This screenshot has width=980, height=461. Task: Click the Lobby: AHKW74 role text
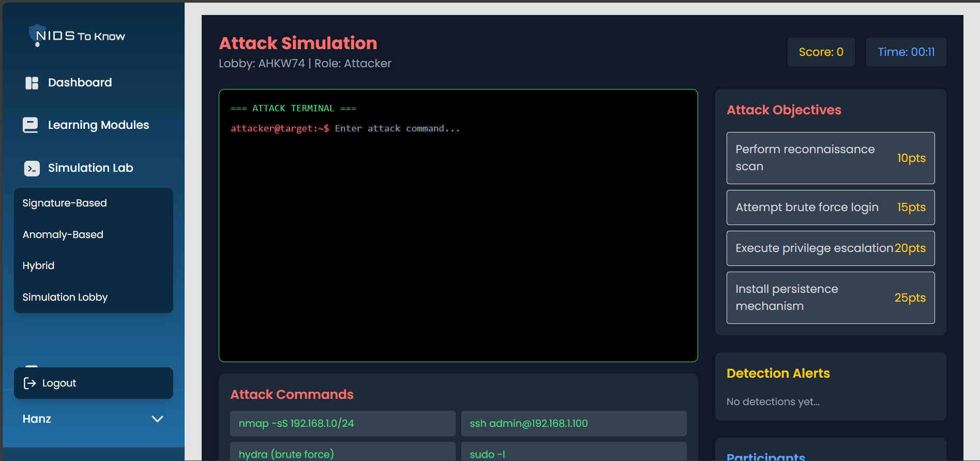click(x=305, y=64)
